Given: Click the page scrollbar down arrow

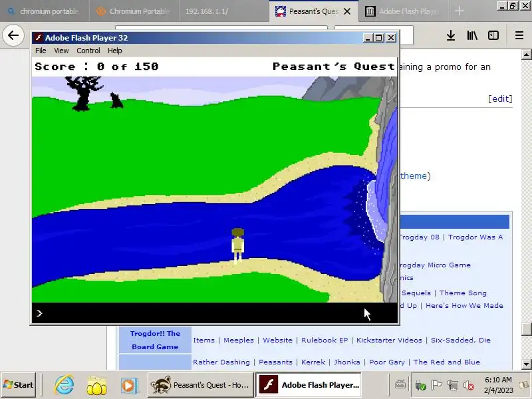Looking at the screenshot, I should point(526,364).
